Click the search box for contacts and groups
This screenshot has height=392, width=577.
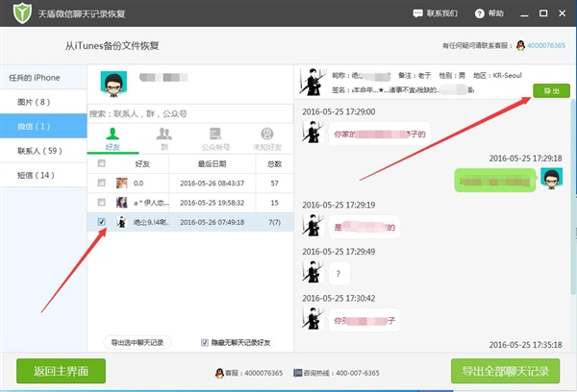point(189,113)
